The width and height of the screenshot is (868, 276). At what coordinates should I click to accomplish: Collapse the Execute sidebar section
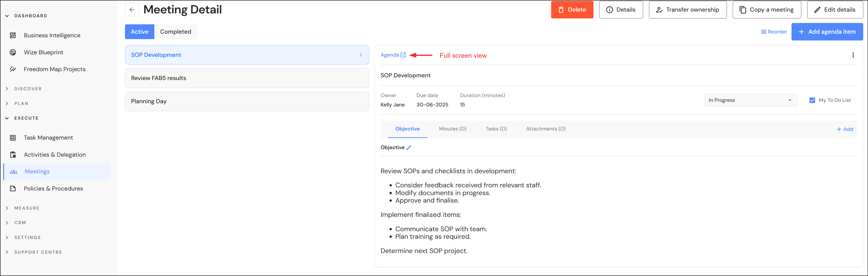coord(26,118)
